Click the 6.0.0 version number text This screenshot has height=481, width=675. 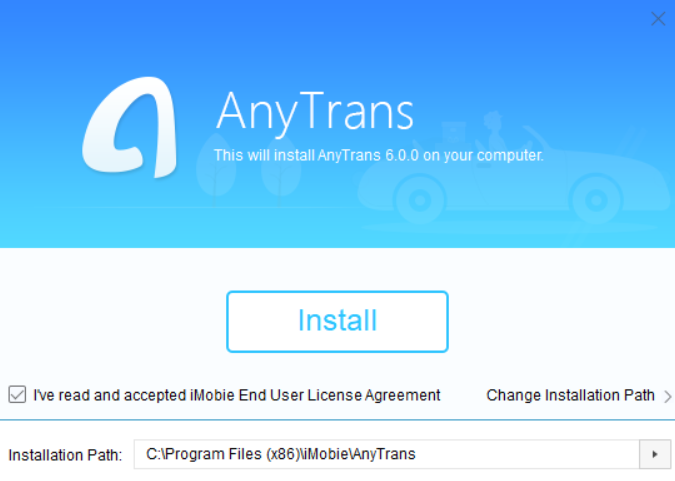click(402, 155)
